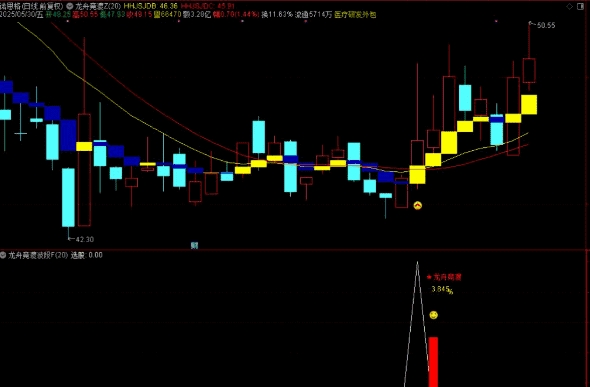Click the yellow up-arrow buy signal marker

click(x=418, y=205)
